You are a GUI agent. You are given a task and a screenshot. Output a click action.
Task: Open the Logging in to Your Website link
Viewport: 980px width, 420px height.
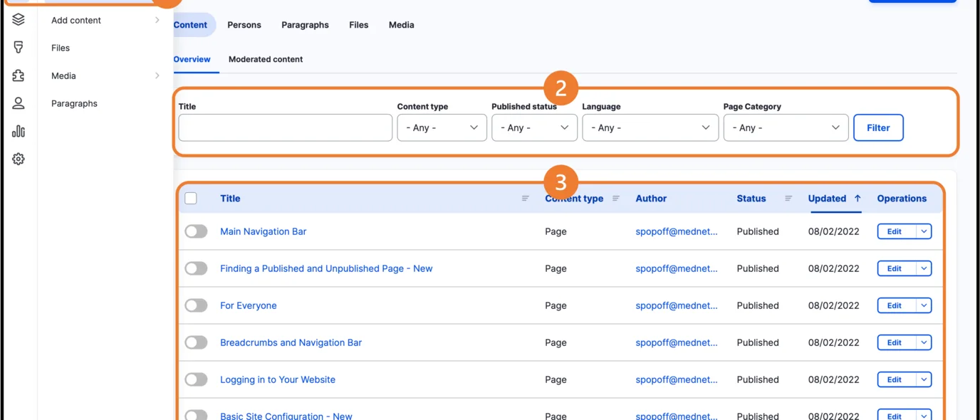click(277, 379)
